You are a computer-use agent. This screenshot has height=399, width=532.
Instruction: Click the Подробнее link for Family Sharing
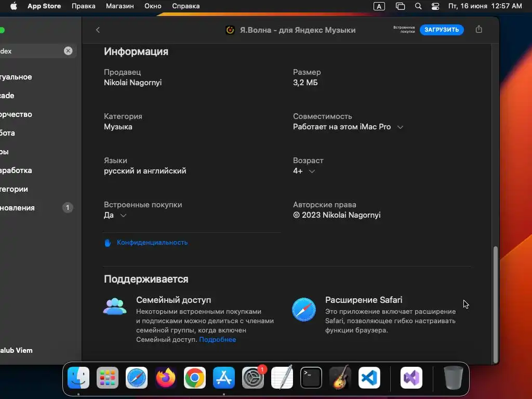218,340
